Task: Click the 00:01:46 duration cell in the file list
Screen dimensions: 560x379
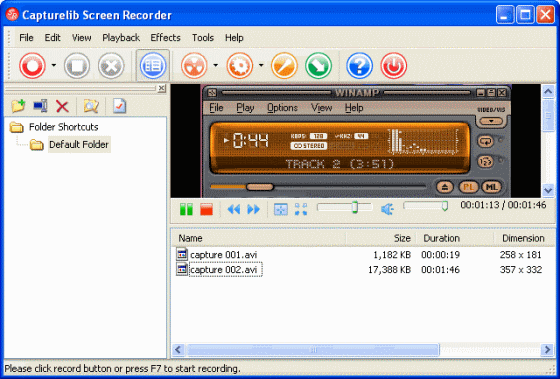Action: (440, 270)
